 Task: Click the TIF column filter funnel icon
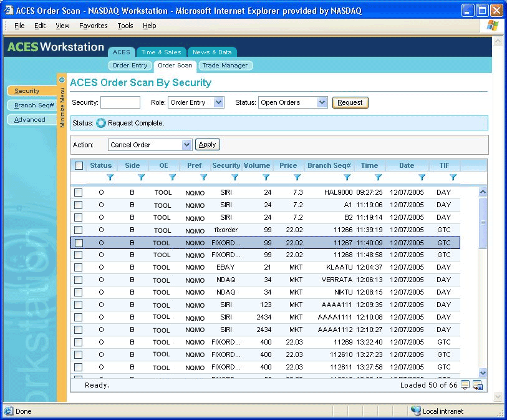453,177
